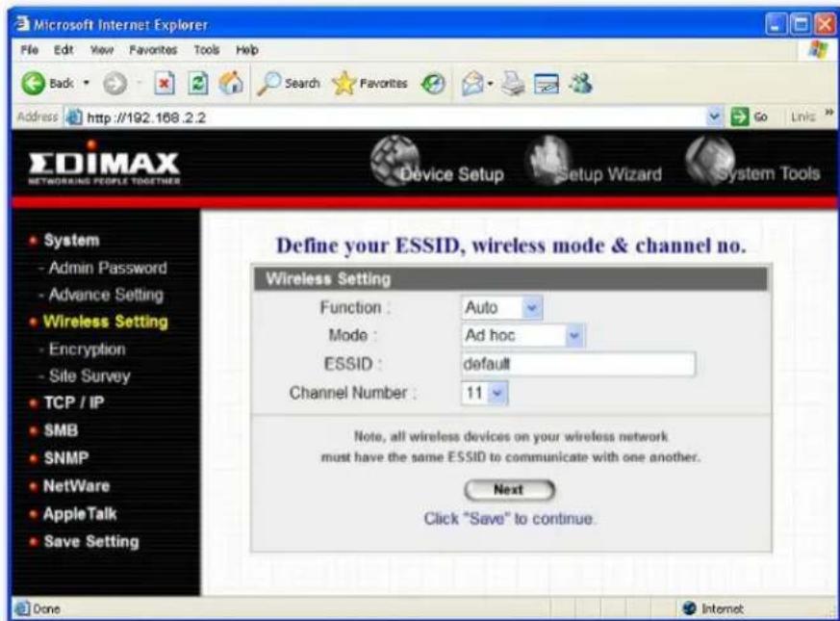
Task: Select Wireless Setting in sidebar
Action: coord(106,322)
